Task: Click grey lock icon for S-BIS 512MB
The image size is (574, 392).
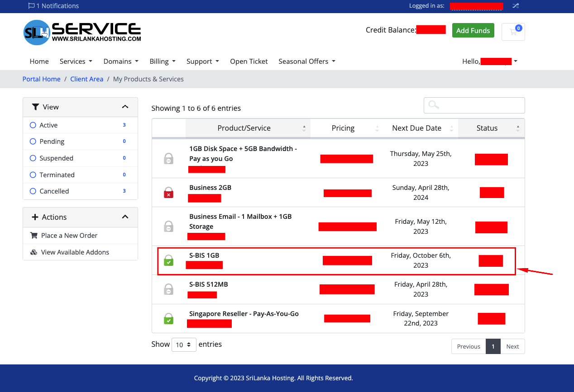Action: pyautogui.click(x=168, y=289)
